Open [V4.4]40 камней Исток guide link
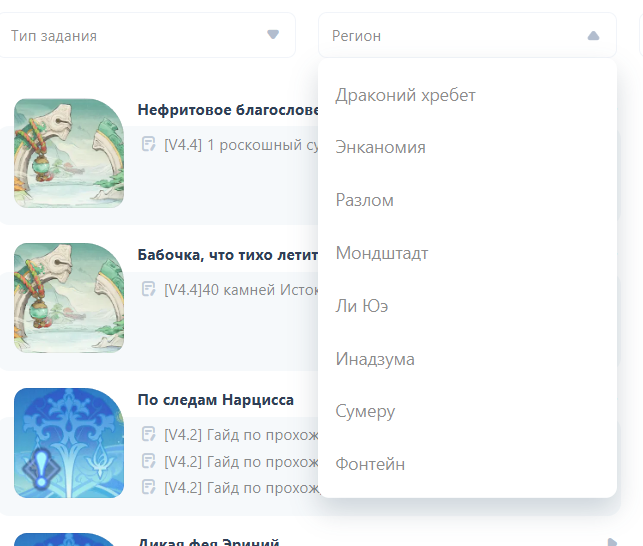643x546 pixels. pos(241,290)
